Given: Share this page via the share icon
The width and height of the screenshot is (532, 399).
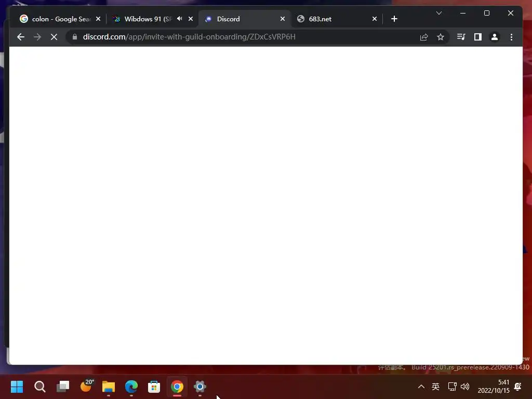Looking at the screenshot, I should point(424,37).
